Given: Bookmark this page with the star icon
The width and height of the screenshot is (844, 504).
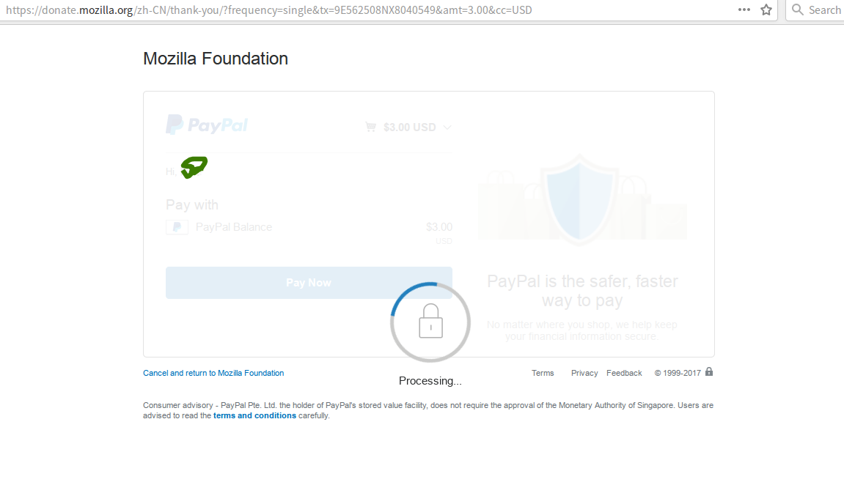Looking at the screenshot, I should point(766,10).
